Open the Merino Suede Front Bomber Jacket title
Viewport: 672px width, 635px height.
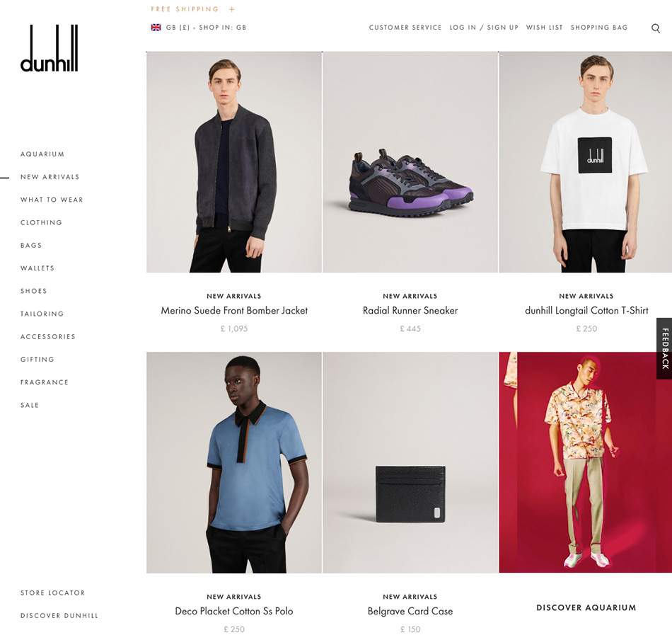[234, 311]
